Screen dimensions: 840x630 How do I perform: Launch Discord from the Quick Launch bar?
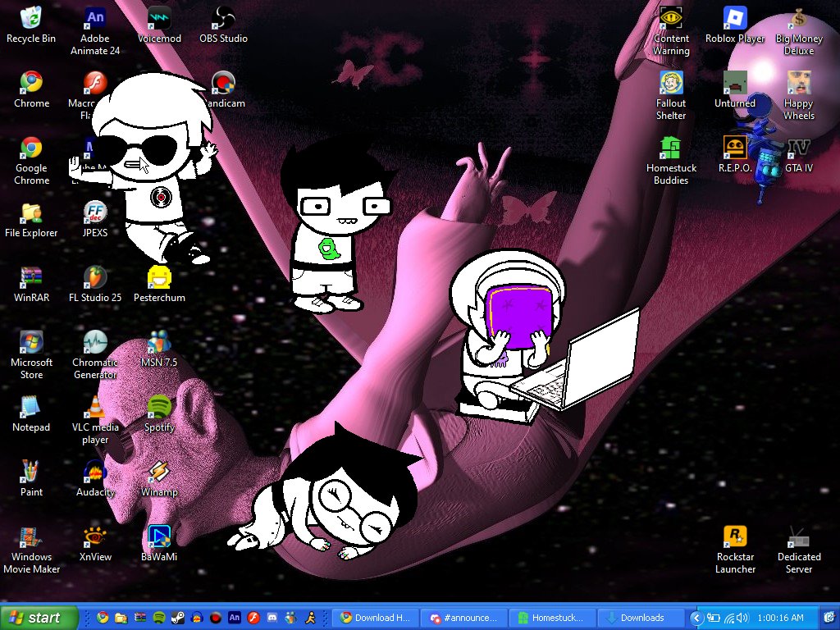[x=272, y=618]
